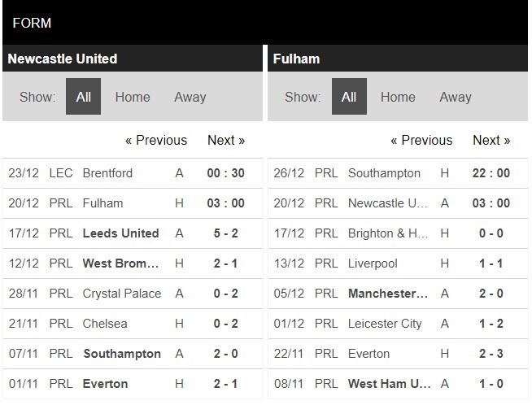Go to Next Newcastle United matches

point(226,141)
